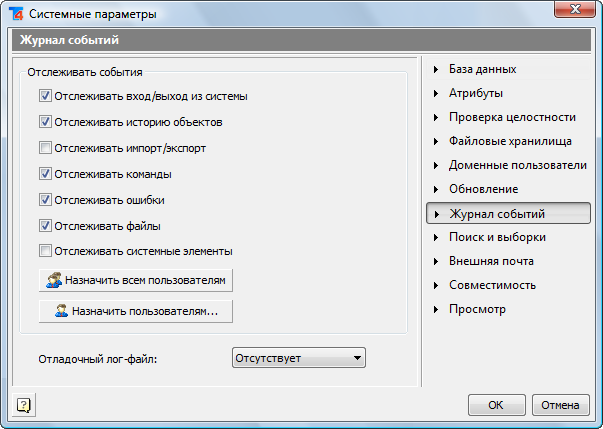Click the arrow icon beside 'Внешняя почта'
The height and width of the screenshot is (429, 603).
pyautogui.click(x=436, y=261)
